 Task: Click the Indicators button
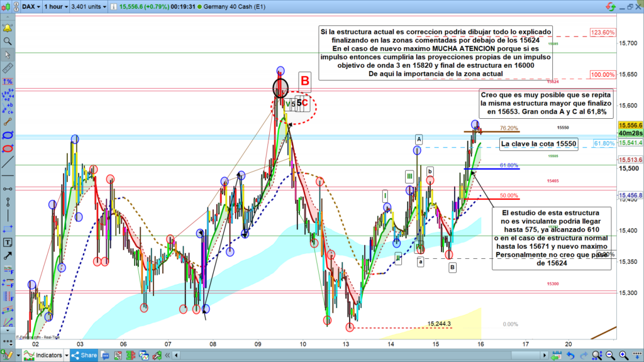[x=42, y=356]
